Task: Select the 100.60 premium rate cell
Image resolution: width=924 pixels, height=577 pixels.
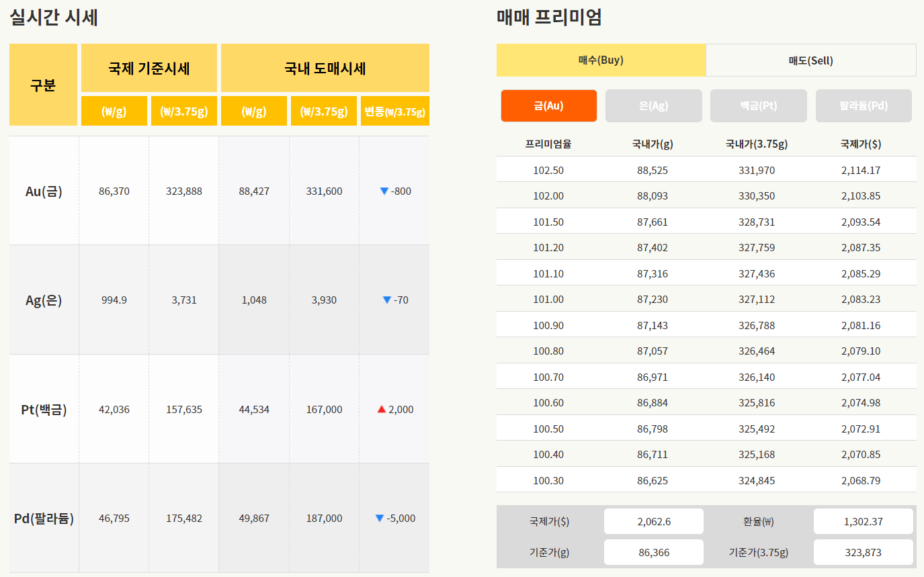Action: (548, 403)
